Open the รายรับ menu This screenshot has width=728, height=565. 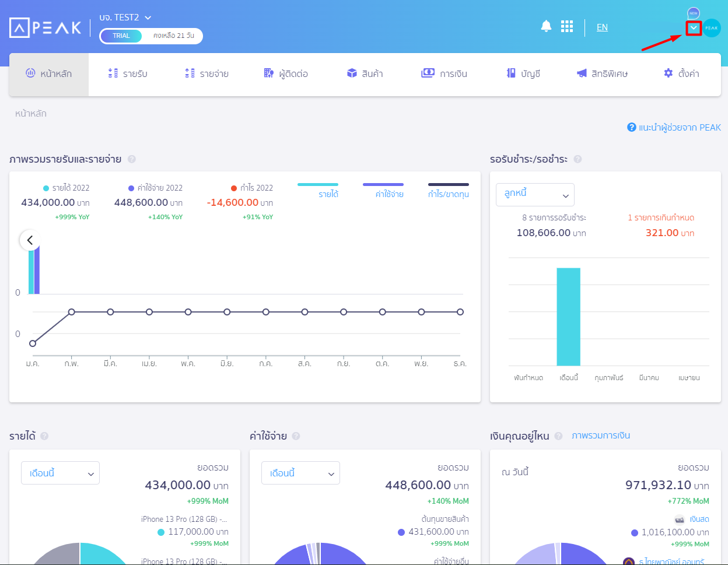click(x=128, y=74)
